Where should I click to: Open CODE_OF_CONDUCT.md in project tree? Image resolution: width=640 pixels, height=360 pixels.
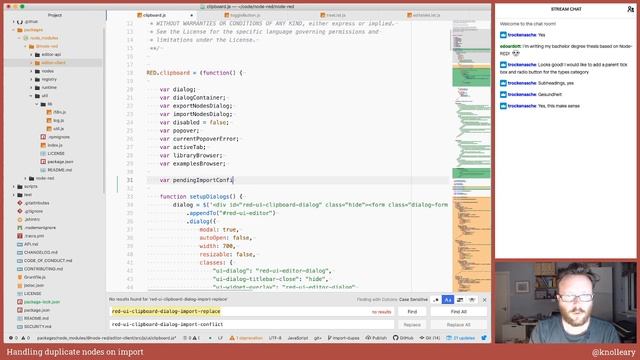[48, 260]
